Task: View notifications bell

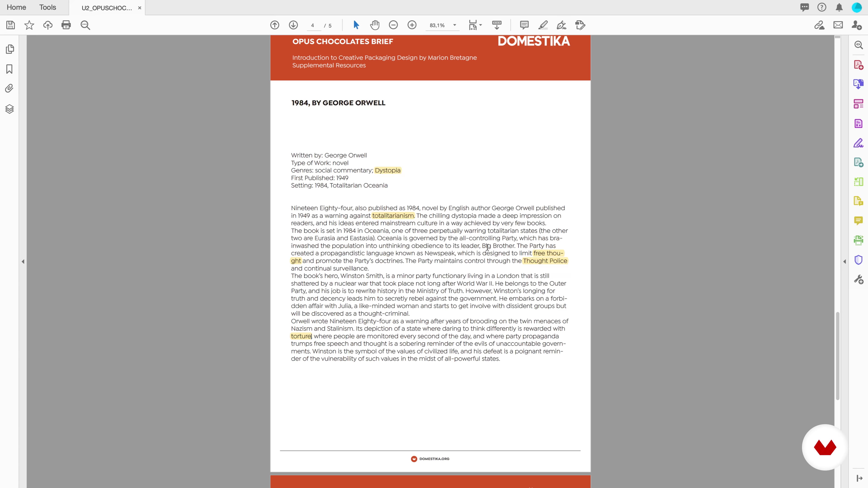Action: 839,7
